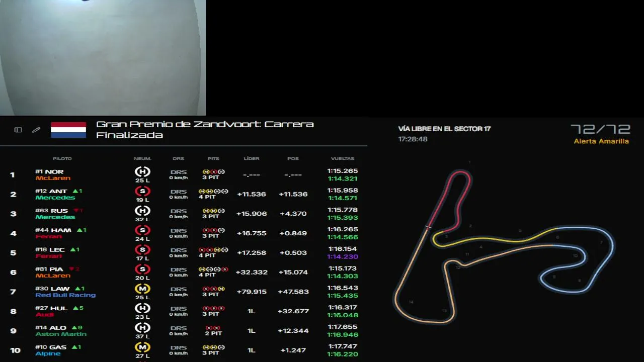Click the green position-gain arrow for HUL

coord(75,308)
